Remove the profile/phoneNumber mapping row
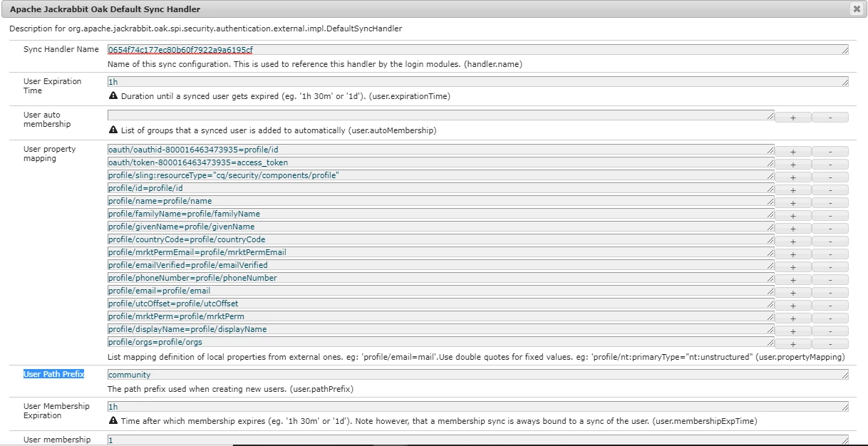868x446 pixels. [830, 280]
